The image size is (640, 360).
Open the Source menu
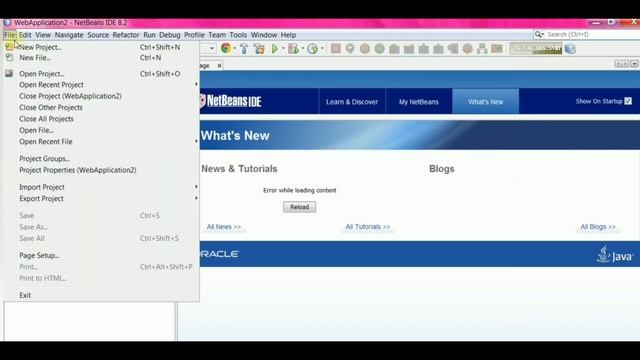click(98, 35)
